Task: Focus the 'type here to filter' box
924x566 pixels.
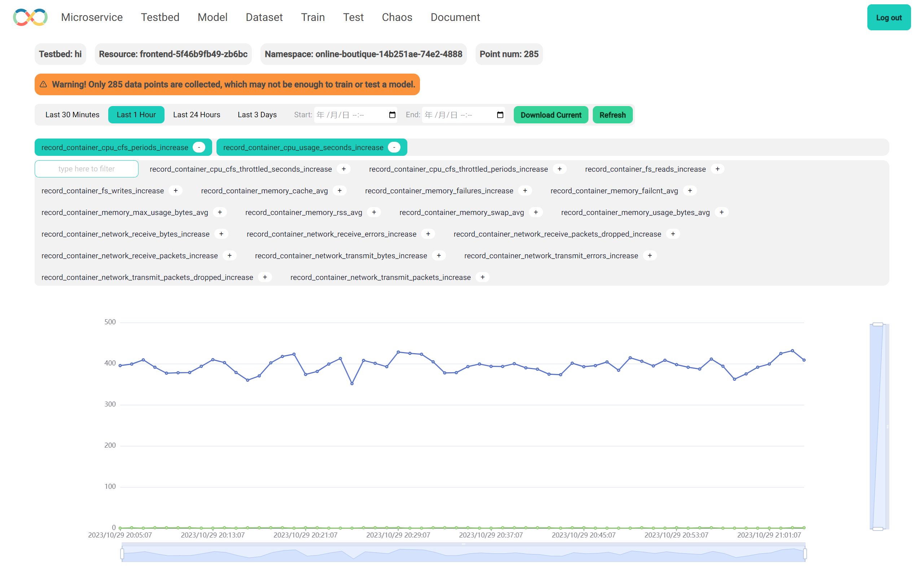Action: (87, 169)
